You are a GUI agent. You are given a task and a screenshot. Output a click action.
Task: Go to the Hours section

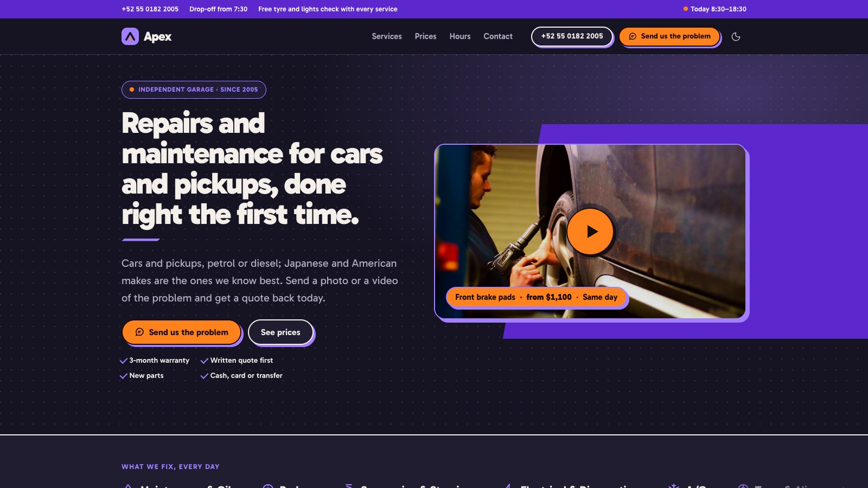point(460,36)
